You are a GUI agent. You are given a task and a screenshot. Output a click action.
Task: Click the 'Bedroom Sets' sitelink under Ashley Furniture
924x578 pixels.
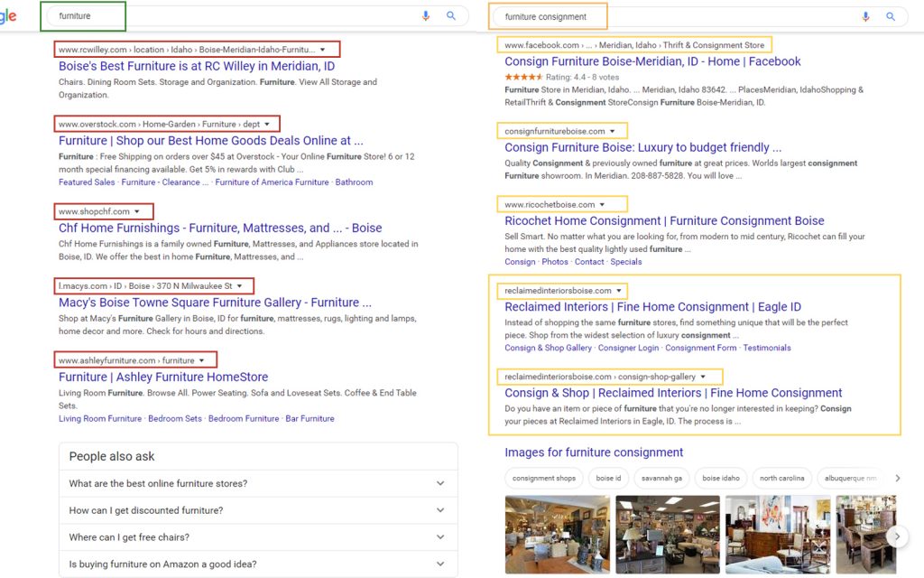[x=174, y=418]
